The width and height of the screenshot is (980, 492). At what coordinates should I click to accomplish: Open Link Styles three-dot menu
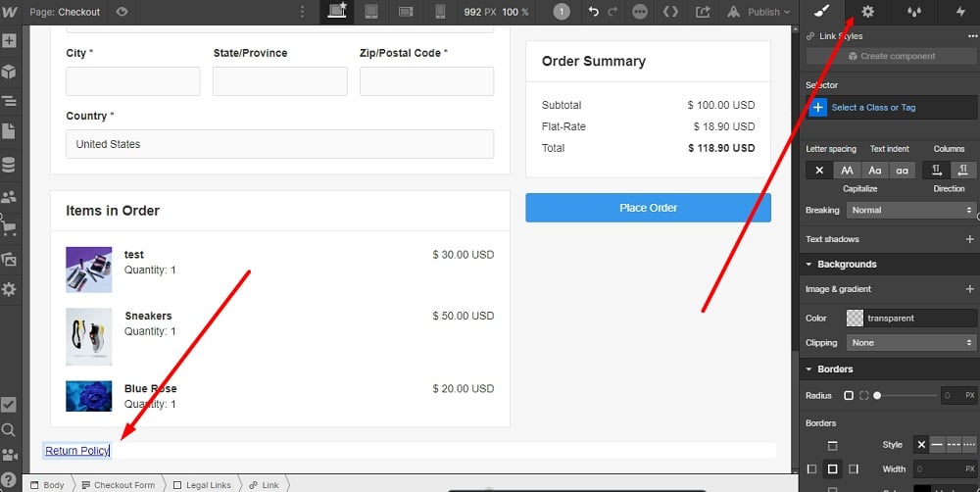972,36
